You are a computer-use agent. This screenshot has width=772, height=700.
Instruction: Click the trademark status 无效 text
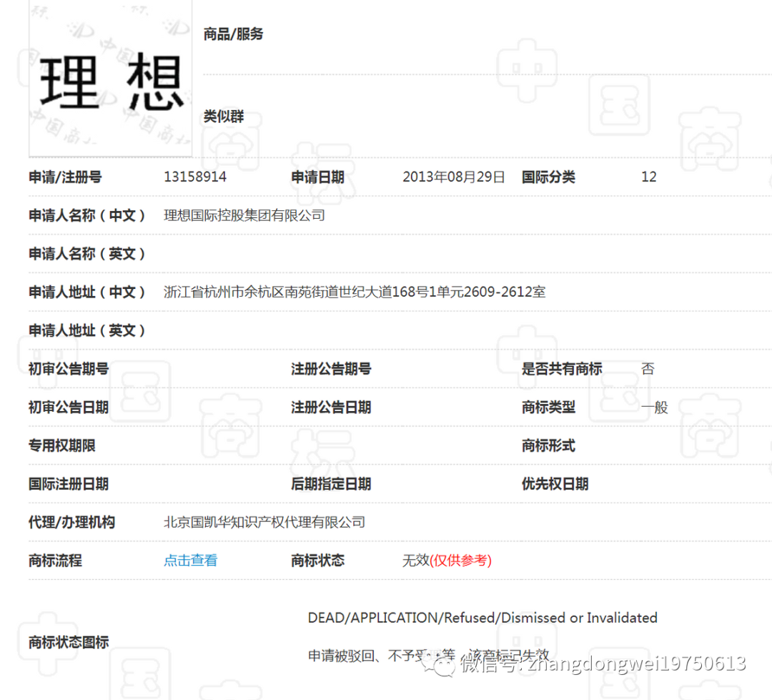(x=416, y=561)
